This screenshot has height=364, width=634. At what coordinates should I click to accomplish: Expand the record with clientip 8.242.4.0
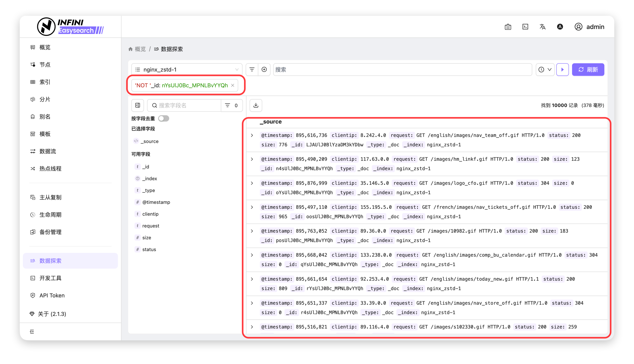pos(252,135)
